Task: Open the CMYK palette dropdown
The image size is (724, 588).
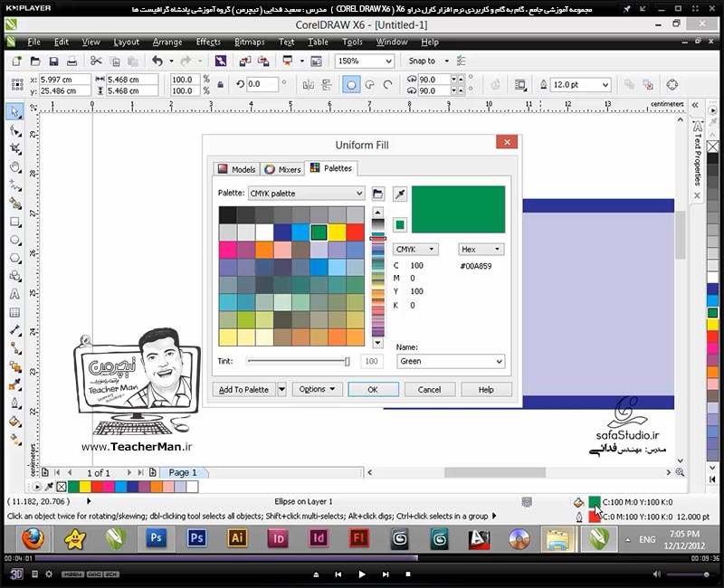Action: point(307,194)
